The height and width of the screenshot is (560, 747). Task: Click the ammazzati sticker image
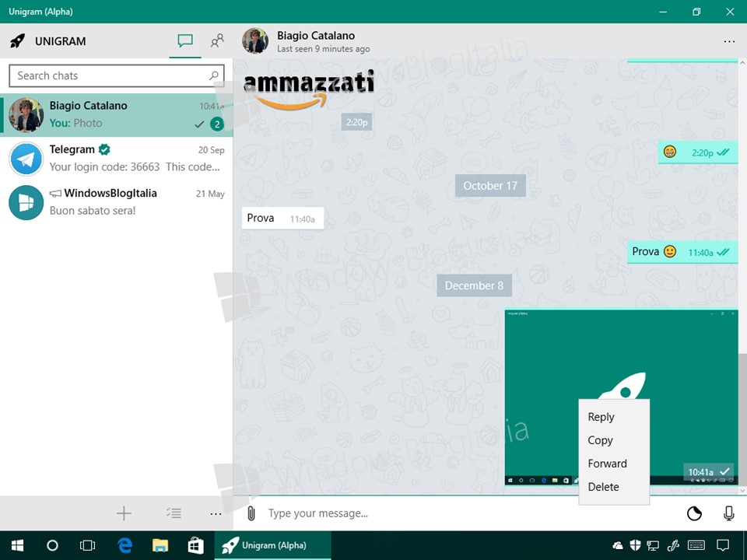tap(309, 89)
